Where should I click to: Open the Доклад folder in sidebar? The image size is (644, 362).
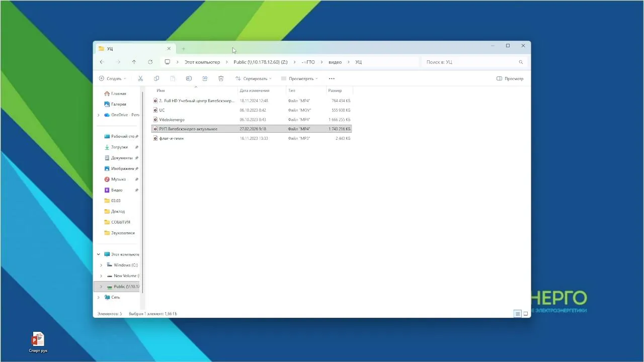114,212
